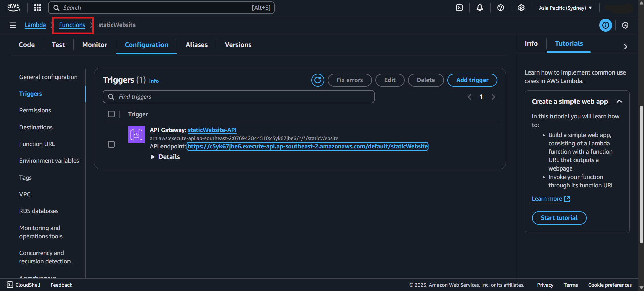Open the Terms link in footer
The width and height of the screenshot is (644, 291).
pos(570,285)
